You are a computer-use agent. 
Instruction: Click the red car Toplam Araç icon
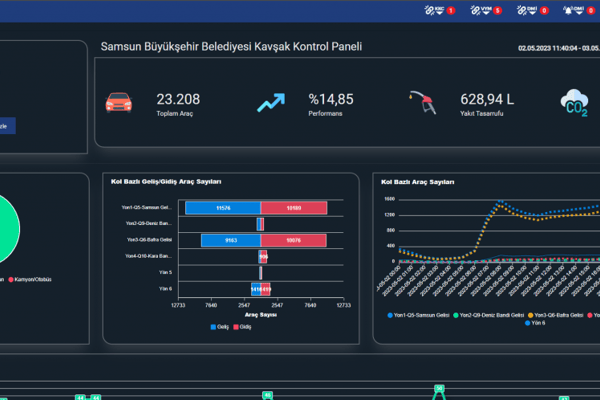coord(119,102)
